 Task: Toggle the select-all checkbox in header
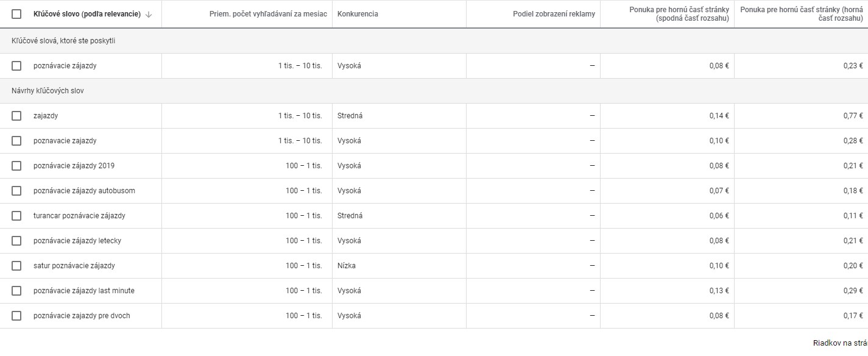tap(16, 14)
